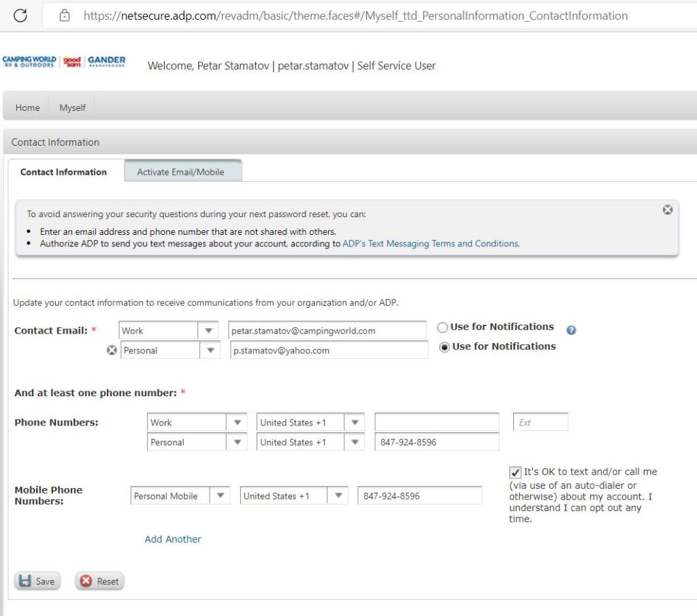This screenshot has width=697, height=616.
Task: Select Use for Notifications for personal email
Action: click(445, 347)
